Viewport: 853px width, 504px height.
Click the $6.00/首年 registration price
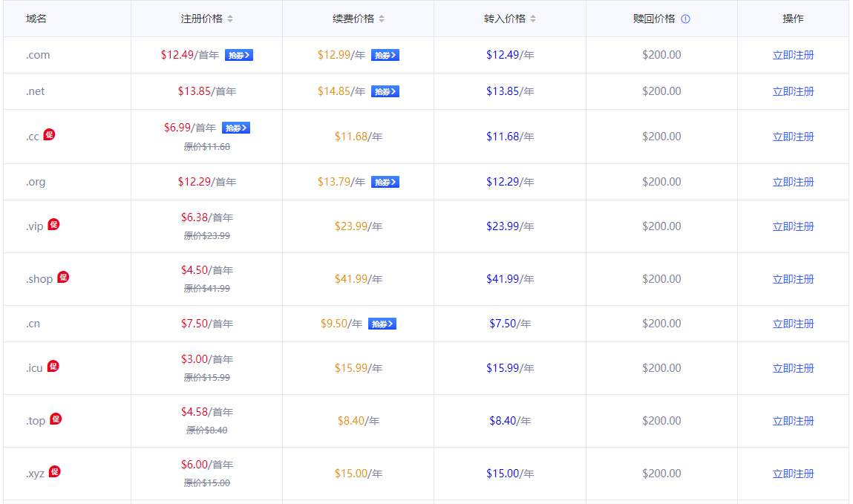[x=206, y=465]
